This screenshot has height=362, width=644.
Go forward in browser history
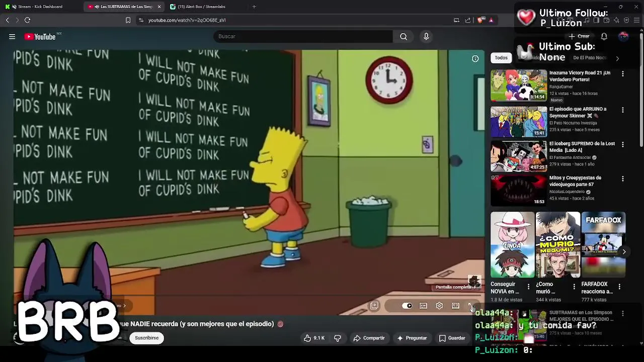[x=17, y=20]
